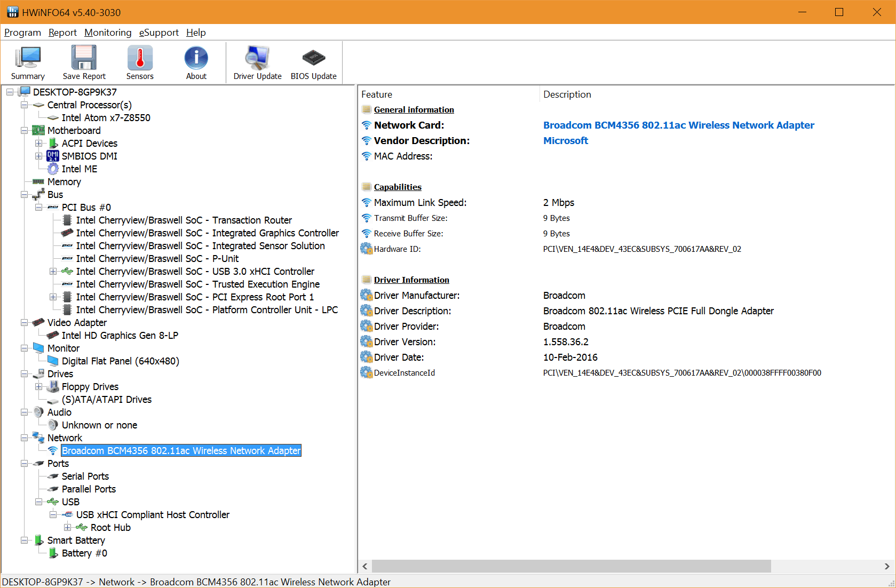Select the Integrated Graphics Controller entry
Image resolution: width=896 pixels, height=588 pixels.
[207, 233]
